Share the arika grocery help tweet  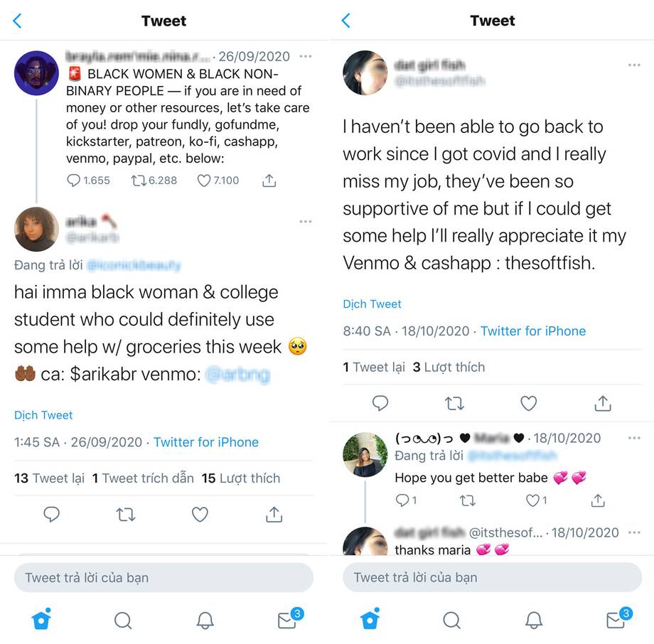click(274, 514)
